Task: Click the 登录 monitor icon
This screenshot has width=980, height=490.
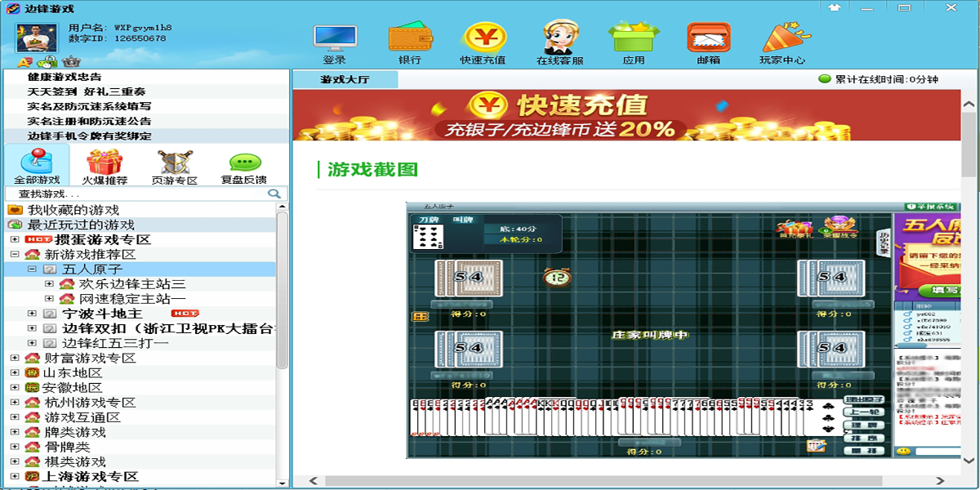Action: tap(335, 38)
